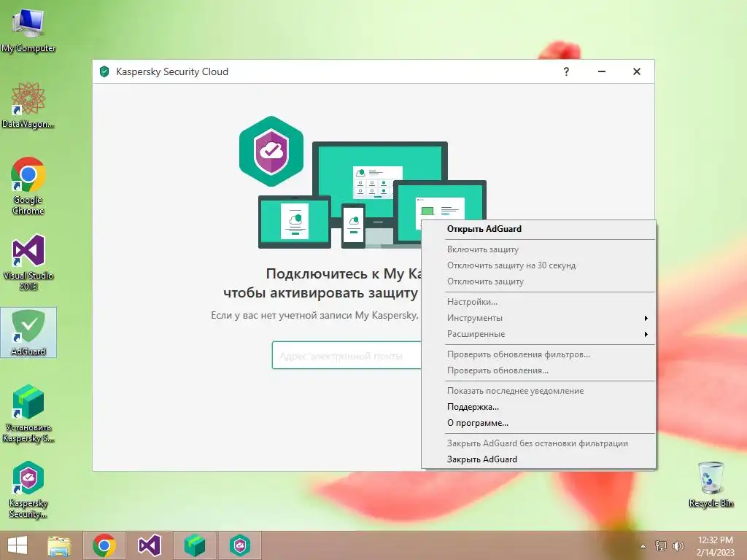Select the Google Chrome desktop shortcut
Screen dimensions: 747x560
click(x=28, y=186)
